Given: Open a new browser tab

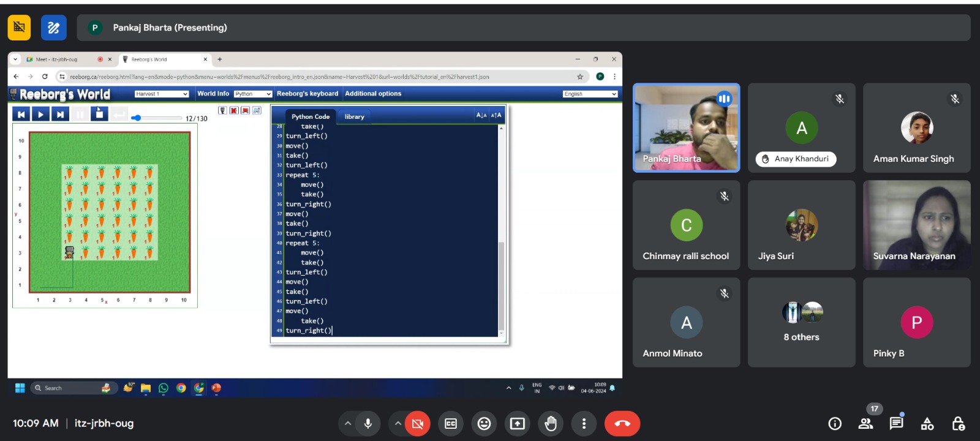Looking at the screenshot, I should tap(220, 59).
